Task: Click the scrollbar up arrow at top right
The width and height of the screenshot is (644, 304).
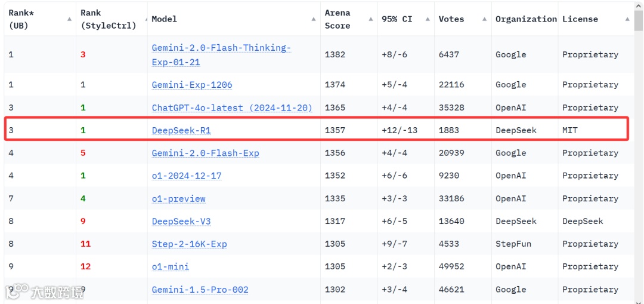Action: (639, 6)
